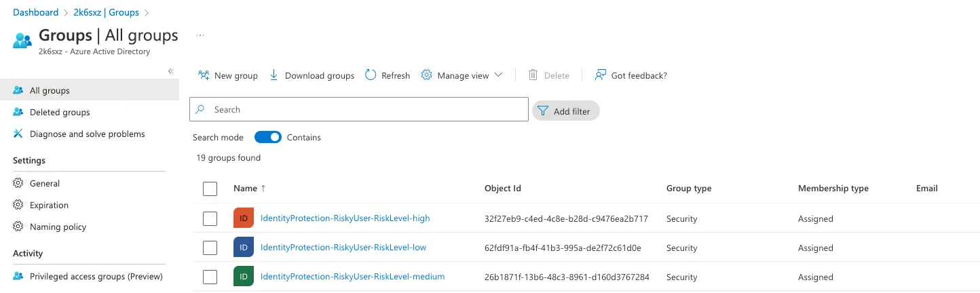Click the Add filter funnel button
The image size is (980, 293).
coord(565,111)
